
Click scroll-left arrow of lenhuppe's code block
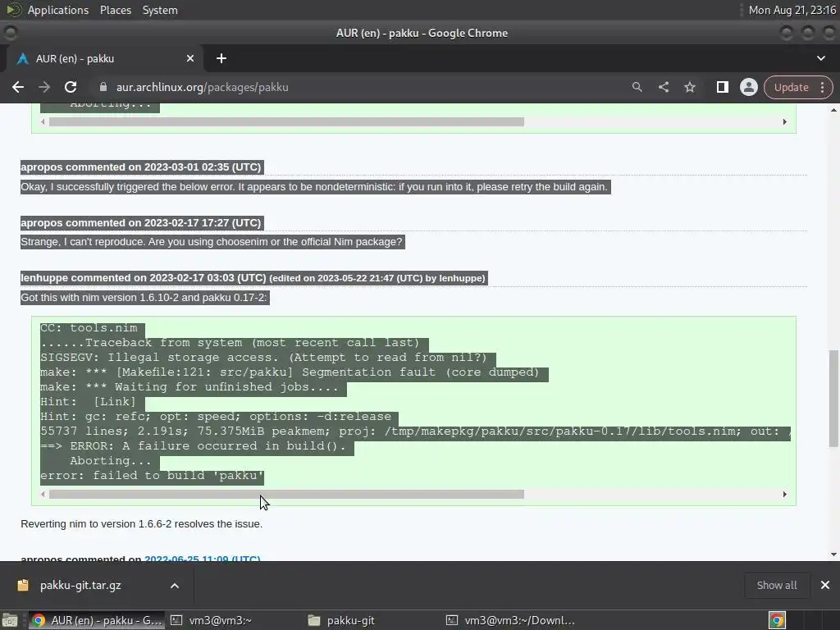pyautogui.click(x=43, y=495)
